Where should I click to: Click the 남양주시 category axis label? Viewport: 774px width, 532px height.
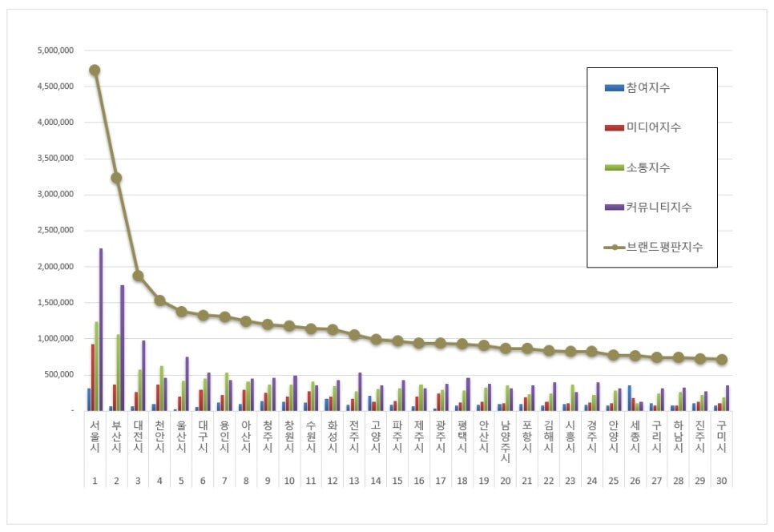point(505,441)
